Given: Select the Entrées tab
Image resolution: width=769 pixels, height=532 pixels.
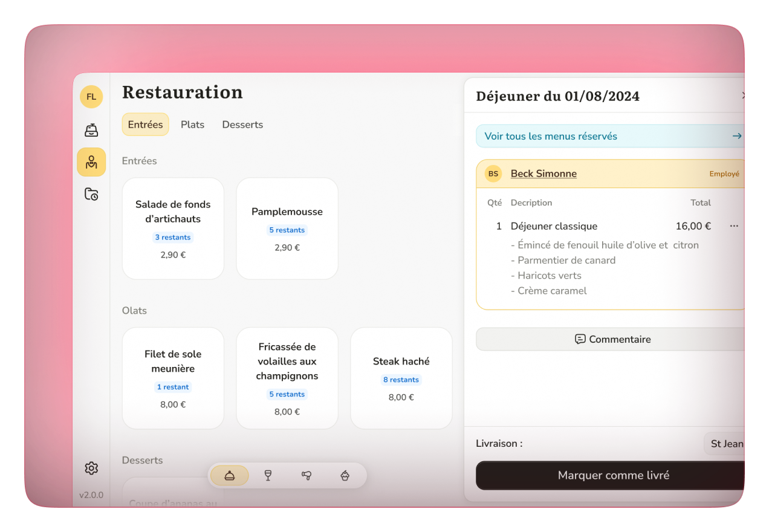Looking at the screenshot, I should pos(145,125).
